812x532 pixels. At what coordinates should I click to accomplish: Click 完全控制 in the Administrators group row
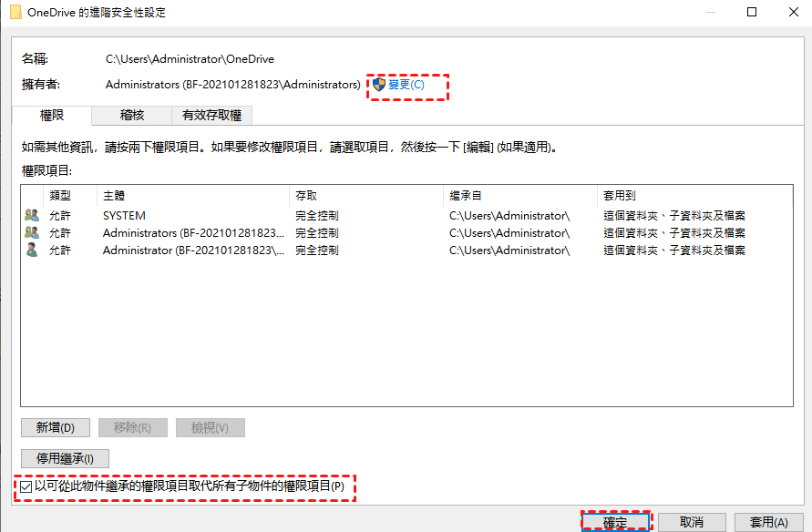(317, 233)
